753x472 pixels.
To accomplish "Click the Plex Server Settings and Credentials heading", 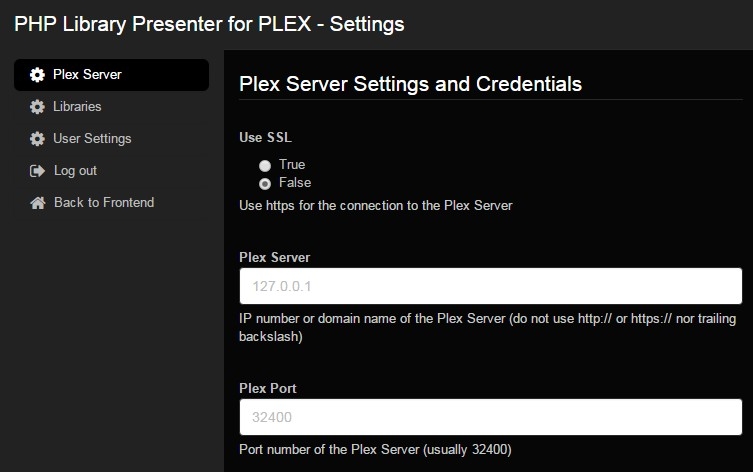I will click(410, 84).
